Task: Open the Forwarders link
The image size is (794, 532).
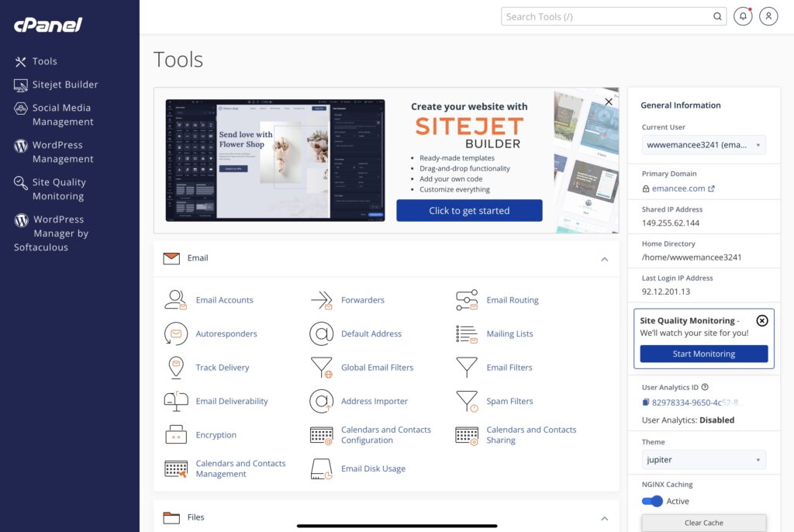Action: click(363, 300)
